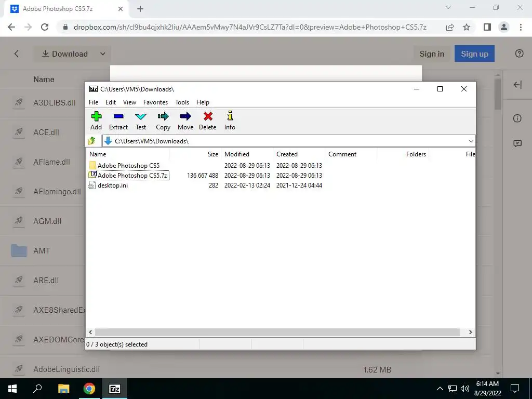
Task: Sort by the Size column header
Action: [195, 154]
